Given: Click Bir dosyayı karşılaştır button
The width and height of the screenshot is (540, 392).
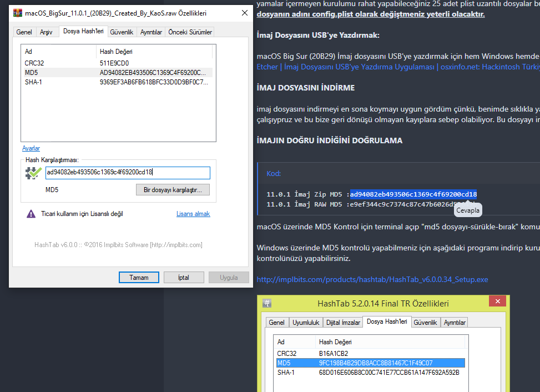Looking at the screenshot, I should coord(173,190).
